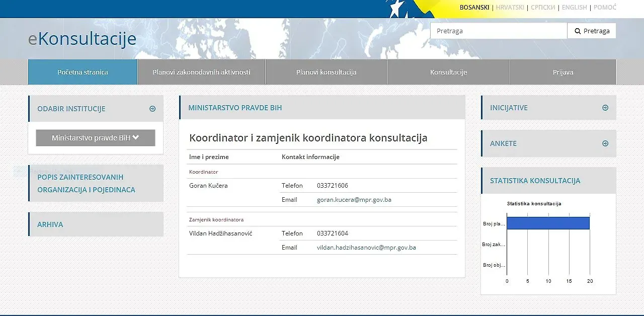Switch language to Српски
Viewport: 644px width, 316px height.
543,8
